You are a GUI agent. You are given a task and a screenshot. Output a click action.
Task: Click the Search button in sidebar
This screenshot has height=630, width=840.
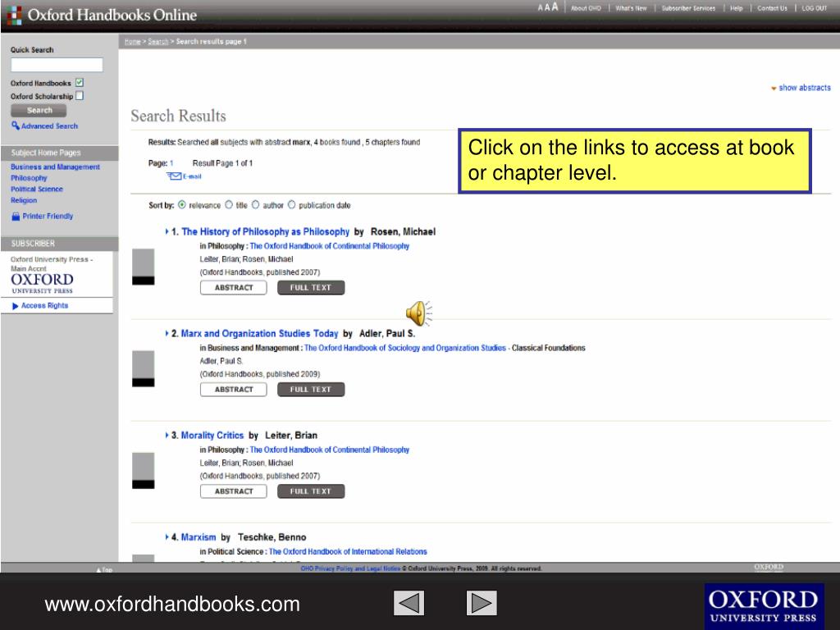tap(39, 111)
